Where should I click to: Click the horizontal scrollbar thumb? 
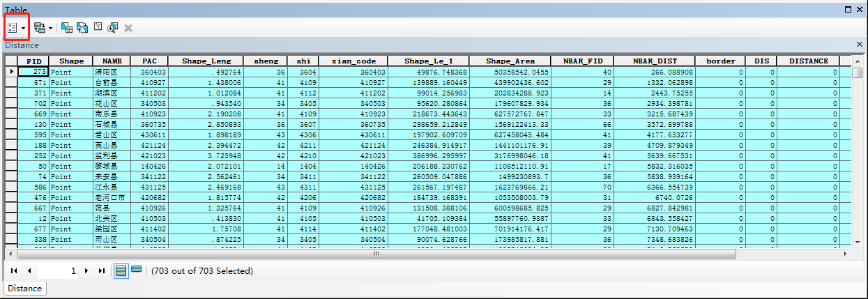[376, 254]
